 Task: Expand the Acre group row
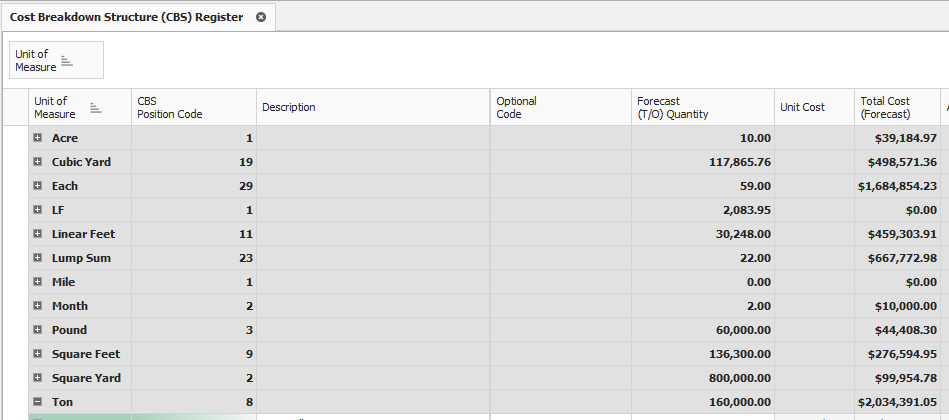(37, 138)
